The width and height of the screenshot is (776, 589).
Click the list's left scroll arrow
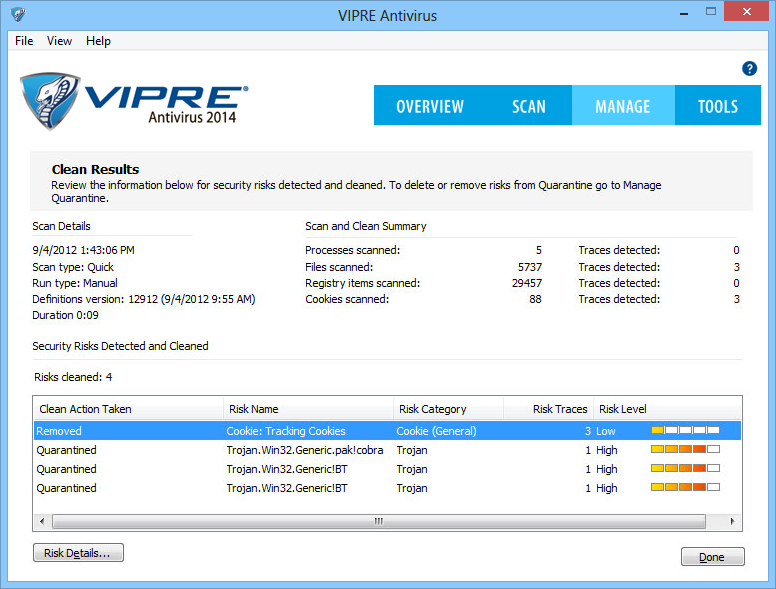pyautogui.click(x=42, y=521)
